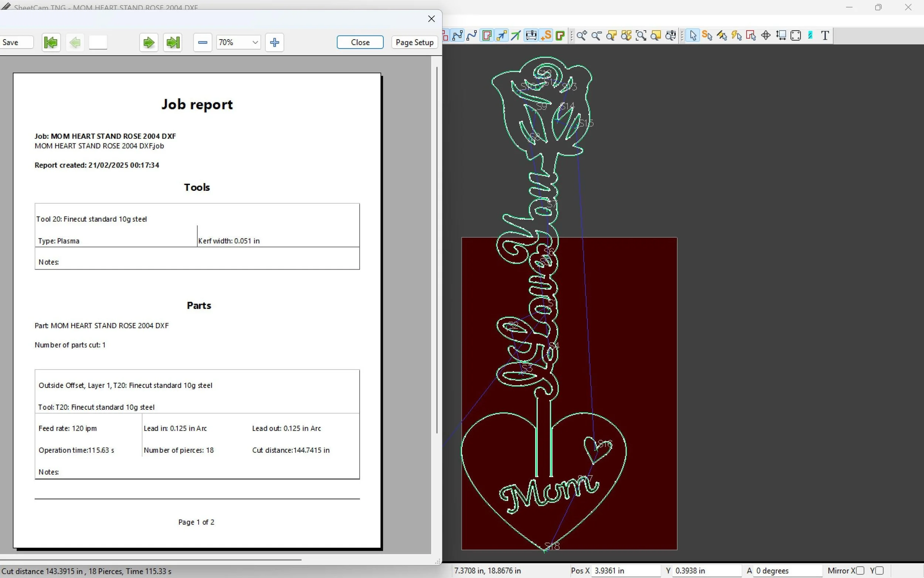This screenshot has width=924, height=578.
Task: Jump to the first report page
Action: click(51, 43)
